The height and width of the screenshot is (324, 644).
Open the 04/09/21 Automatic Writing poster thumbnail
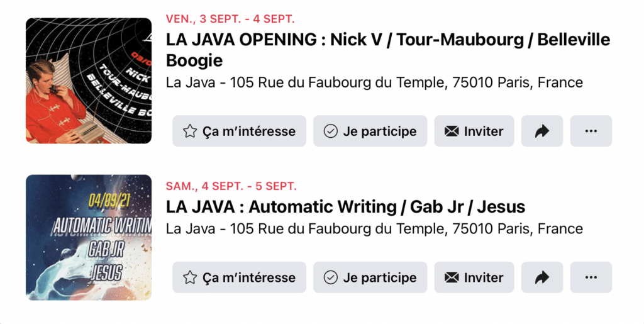click(x=89, y=237)
